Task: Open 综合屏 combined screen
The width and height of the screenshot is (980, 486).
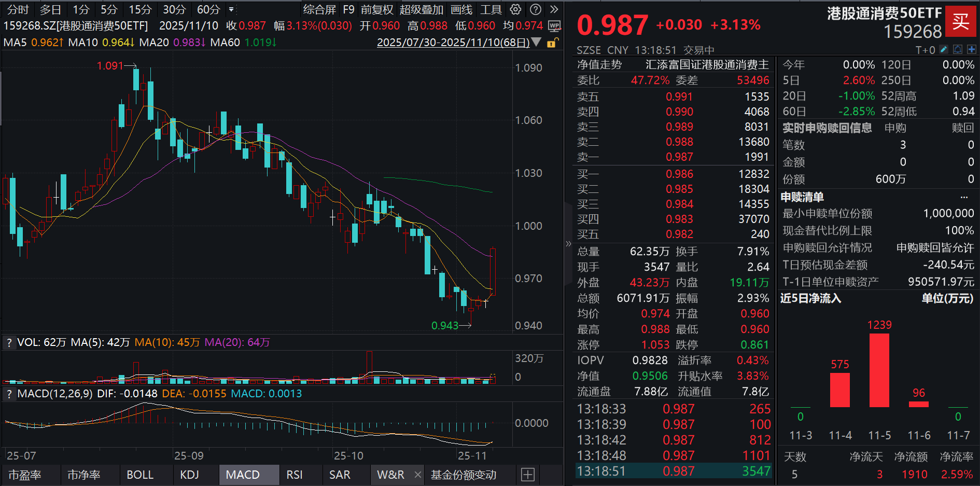Action: (319, 9)
